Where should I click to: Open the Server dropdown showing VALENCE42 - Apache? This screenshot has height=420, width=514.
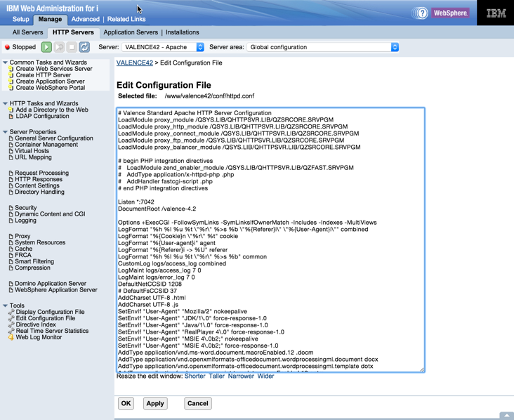click(163, 47)
